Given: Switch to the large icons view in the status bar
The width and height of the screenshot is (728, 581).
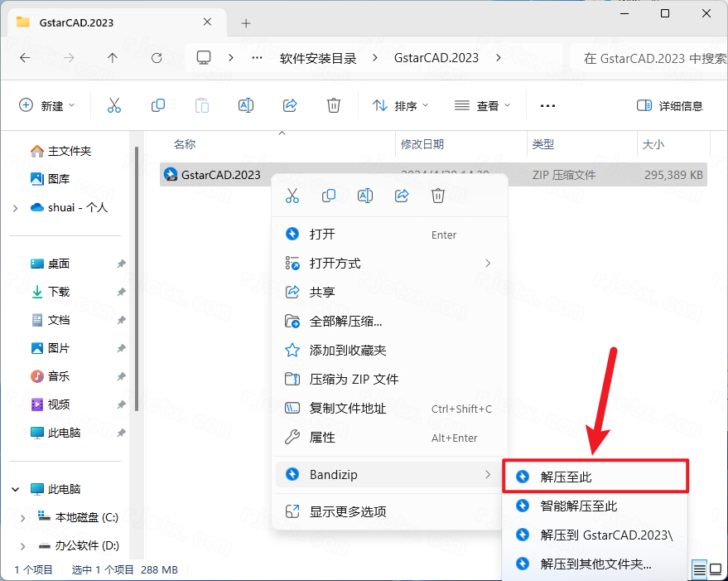Looking at the screenshot, I should (715, 569).
